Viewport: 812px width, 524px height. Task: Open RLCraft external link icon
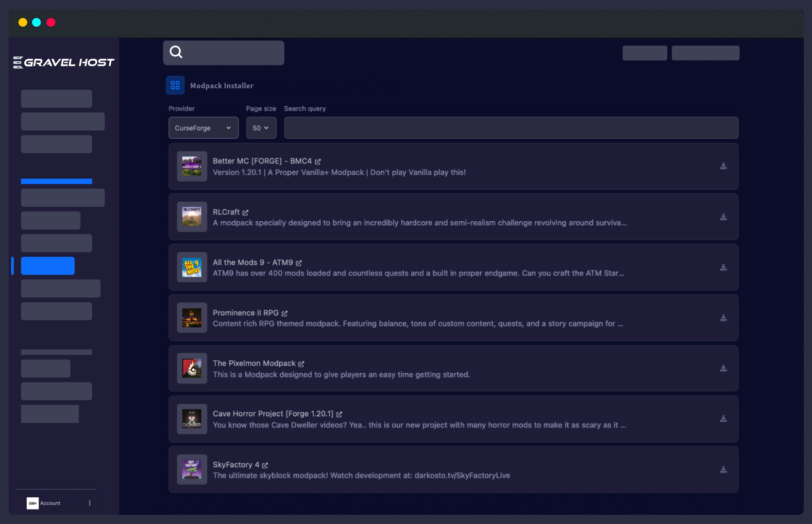coord(245,213)
